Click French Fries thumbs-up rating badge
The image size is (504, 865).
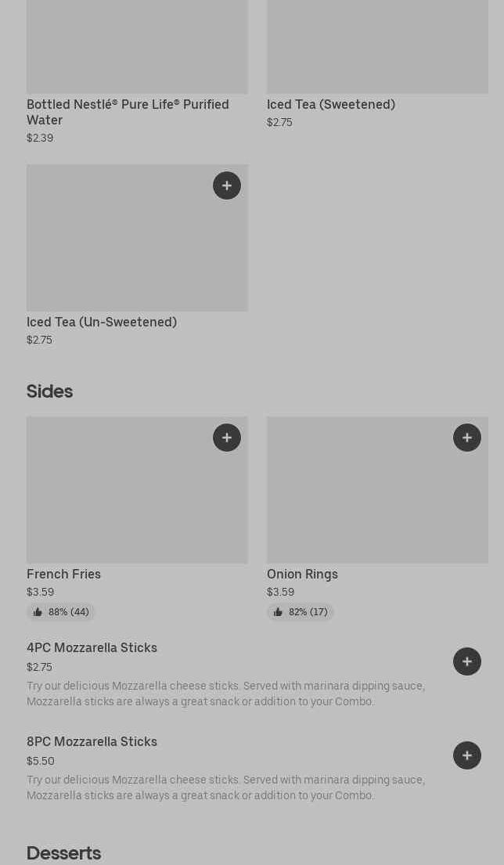click(x=61, y=612)
